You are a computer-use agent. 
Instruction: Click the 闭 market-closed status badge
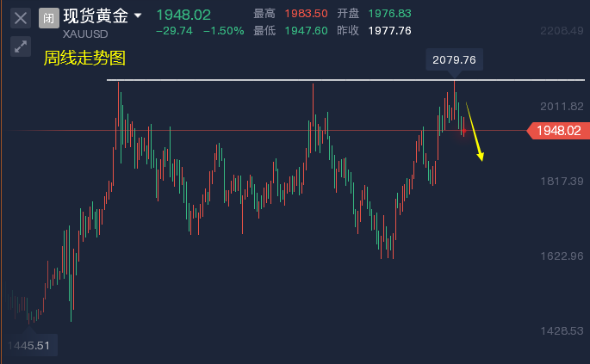(50, 17)
